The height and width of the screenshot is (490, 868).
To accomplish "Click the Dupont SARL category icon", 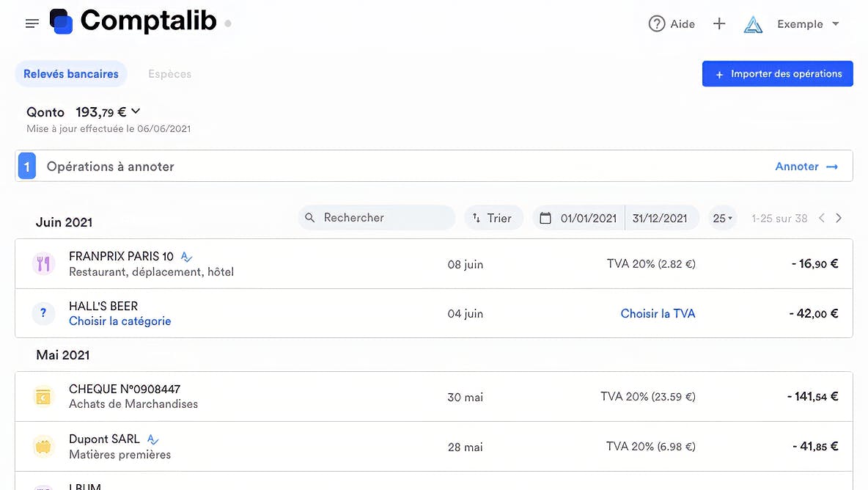I will pyautogui.click(x=43, y=446).
